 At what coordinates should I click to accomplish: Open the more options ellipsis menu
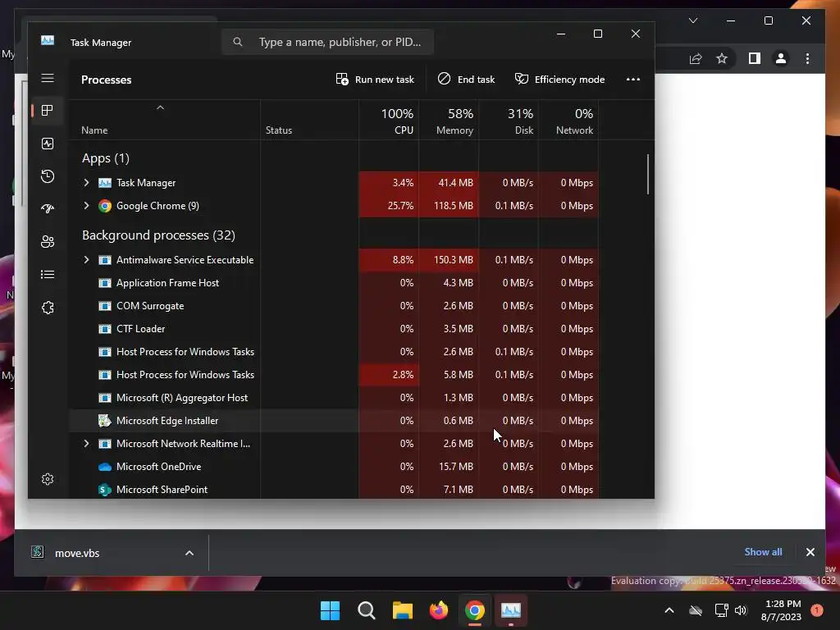coord(633,80)
